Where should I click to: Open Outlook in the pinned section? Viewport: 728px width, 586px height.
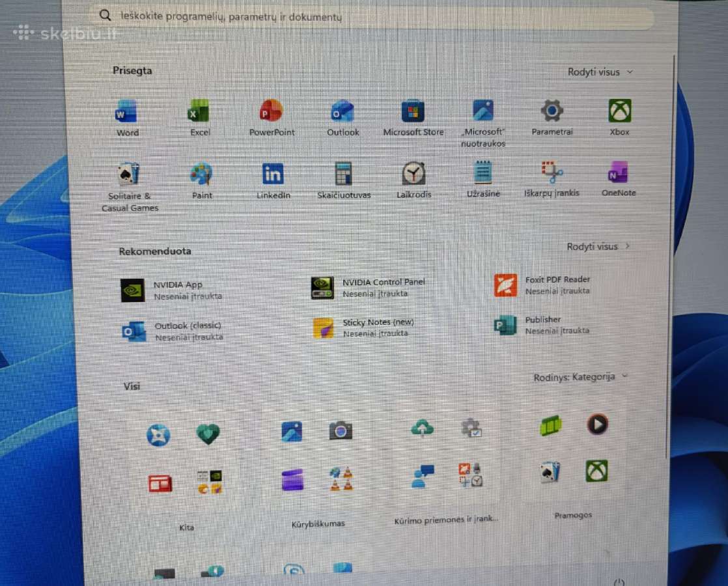[x=343, y=118]
